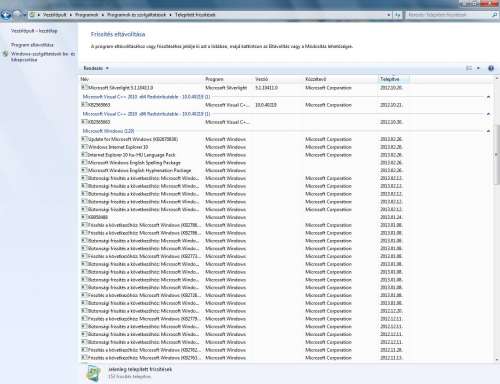Click the shield icon beside Windows-szolgáltatások link
Screen dimensions: 500x384
pos(5,54)
